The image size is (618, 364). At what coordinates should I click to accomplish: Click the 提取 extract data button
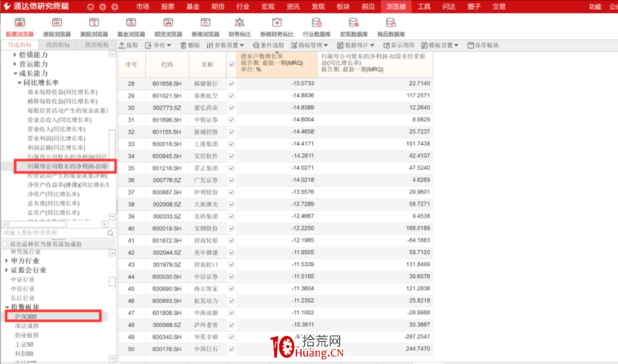pos(129,45)
